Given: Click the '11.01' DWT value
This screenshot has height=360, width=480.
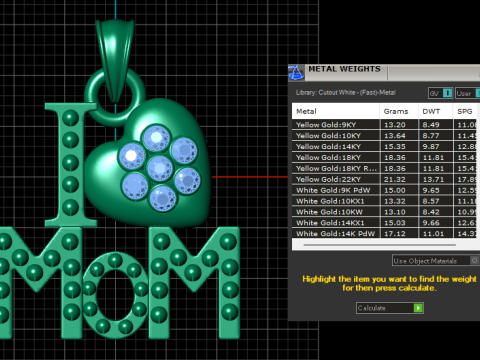Looking at the screenshot, I should pyautogui.click(x=433, y=234).
